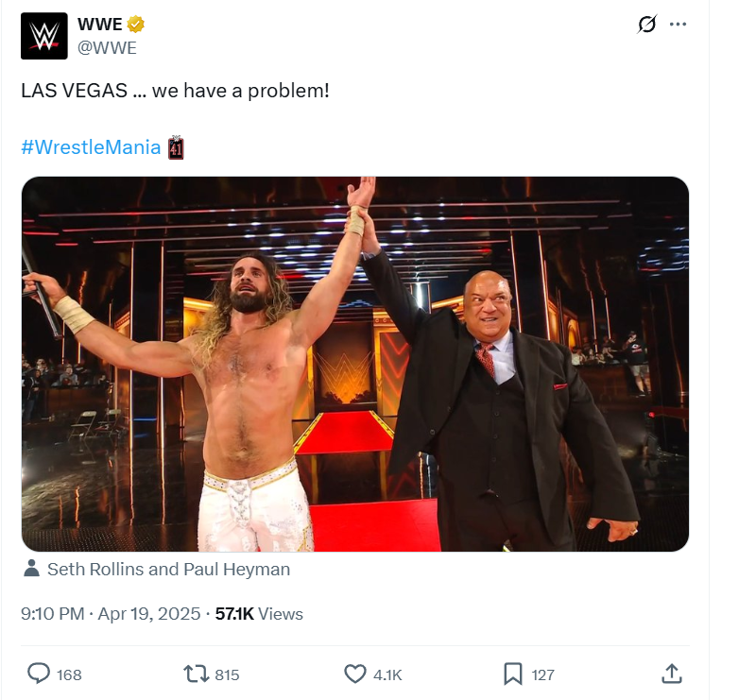The width and height of the screenshot is (739, 700).
Task: Click the 4.1K likes count
Action: click(x=387, y=674)
